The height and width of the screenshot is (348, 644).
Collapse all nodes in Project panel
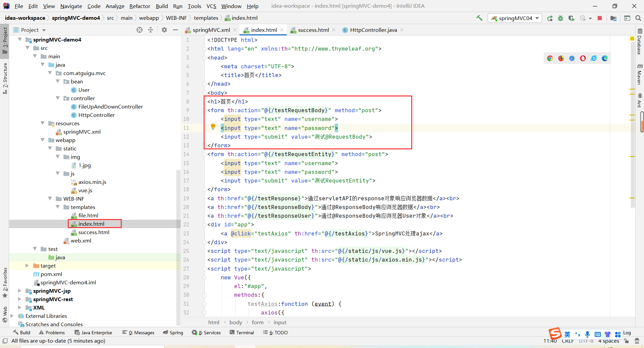151,30
